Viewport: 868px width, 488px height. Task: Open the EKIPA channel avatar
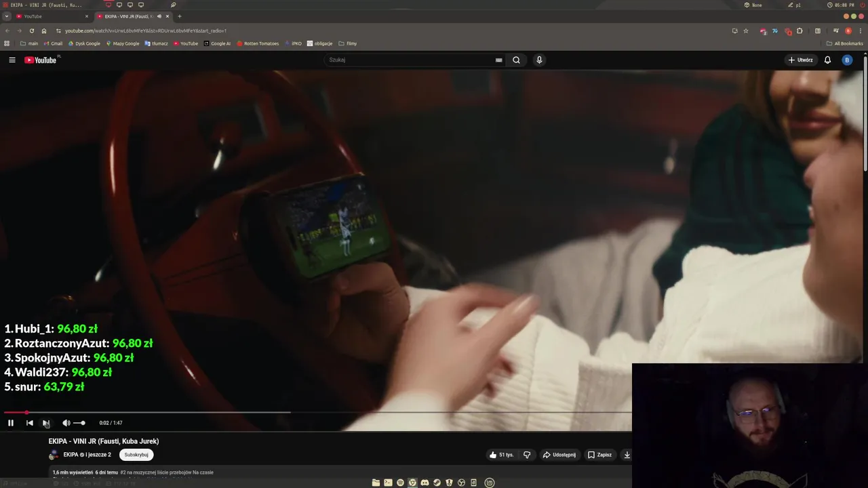[x=54, y=455]
